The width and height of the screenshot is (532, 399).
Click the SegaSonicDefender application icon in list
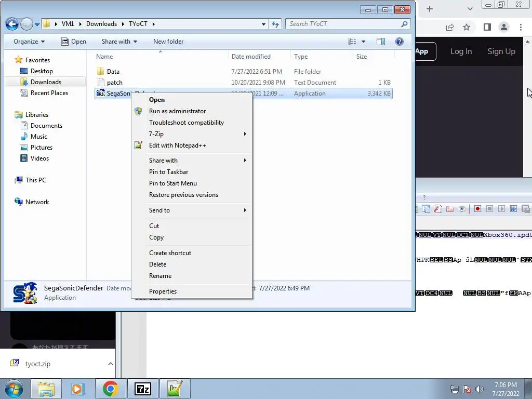point(100,93)
